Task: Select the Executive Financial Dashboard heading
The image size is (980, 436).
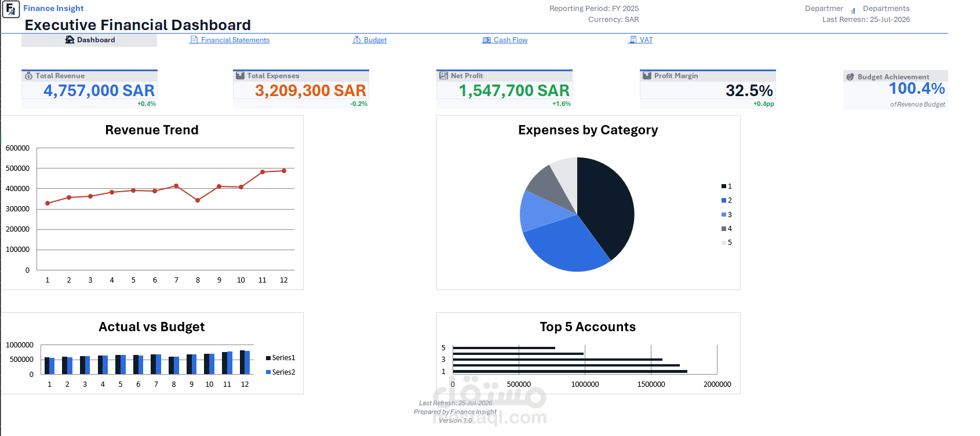Action: click(x=138, y=25)
